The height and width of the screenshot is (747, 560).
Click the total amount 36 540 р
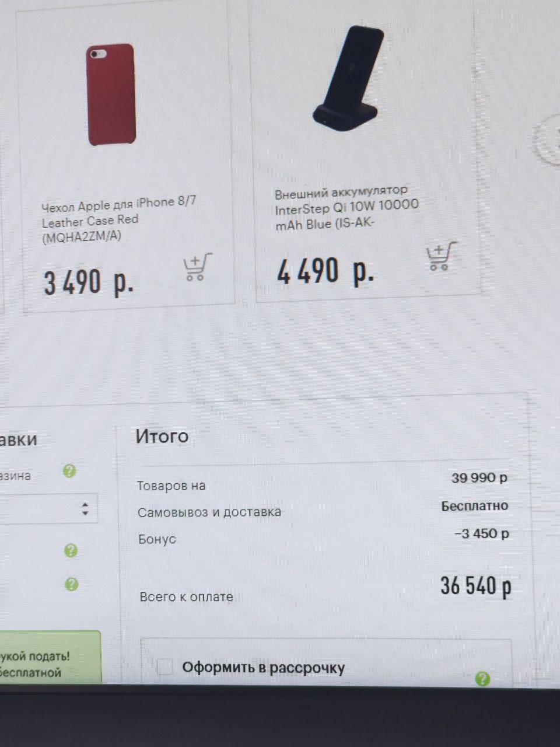[x=476, y=585]
